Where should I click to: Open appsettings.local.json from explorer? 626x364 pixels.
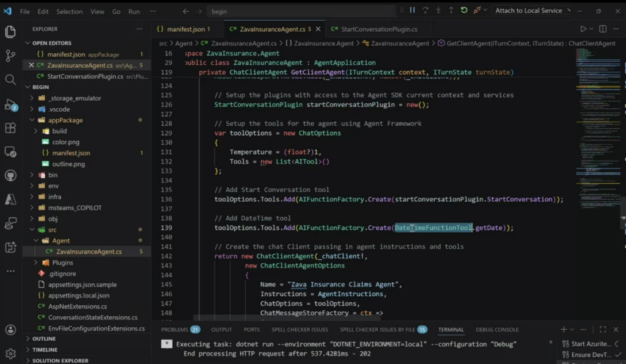[x=78, y=296]
